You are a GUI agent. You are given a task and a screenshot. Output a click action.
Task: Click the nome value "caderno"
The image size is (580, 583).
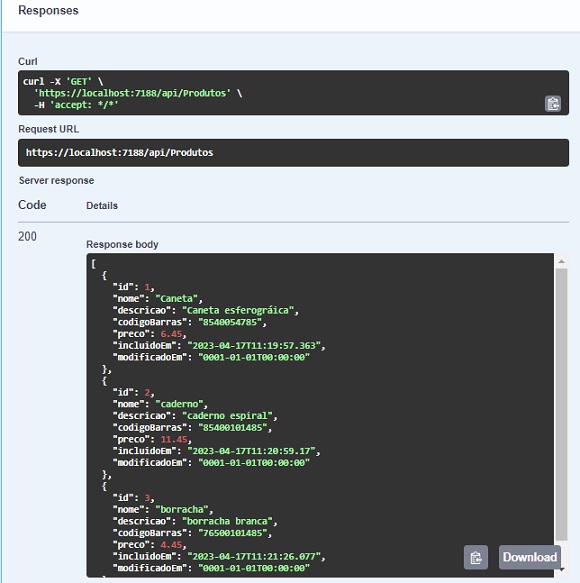[x=179, y=404]
